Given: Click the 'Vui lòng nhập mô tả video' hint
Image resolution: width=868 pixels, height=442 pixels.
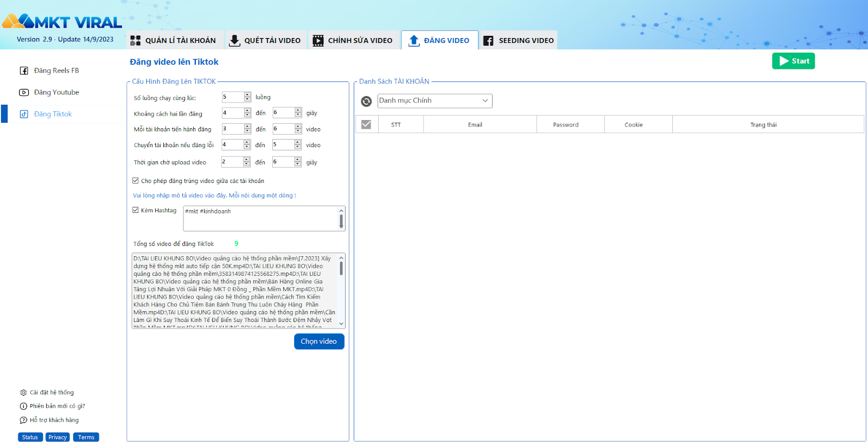Looking at the screenshot, I should pos(214,195).
